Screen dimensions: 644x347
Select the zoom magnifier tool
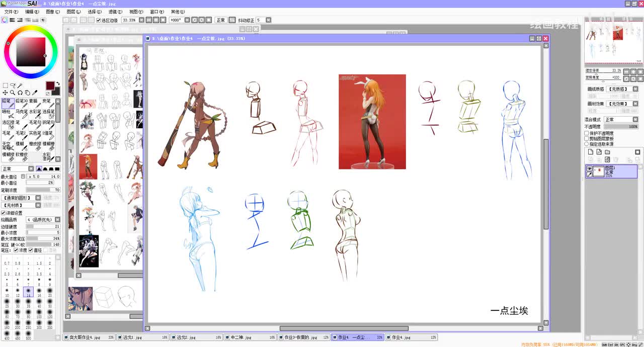pos(13,93)
